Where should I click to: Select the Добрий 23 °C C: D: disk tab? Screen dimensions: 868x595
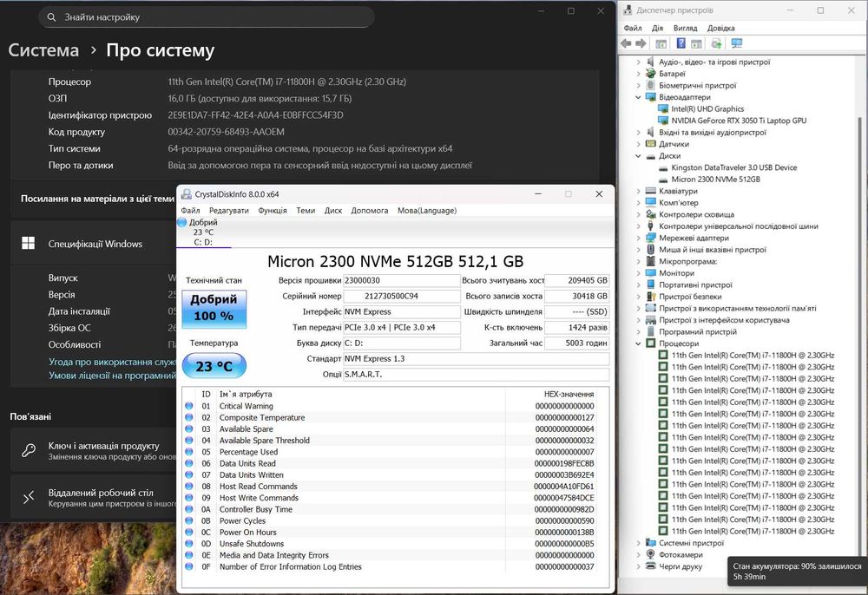(204, 232)
